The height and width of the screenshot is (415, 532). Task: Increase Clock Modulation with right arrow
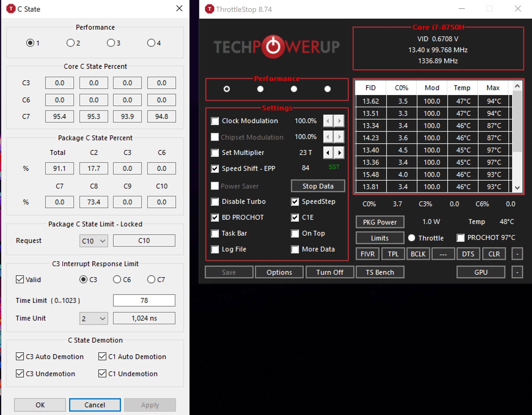pyautogui.click(x=339, y=121)
